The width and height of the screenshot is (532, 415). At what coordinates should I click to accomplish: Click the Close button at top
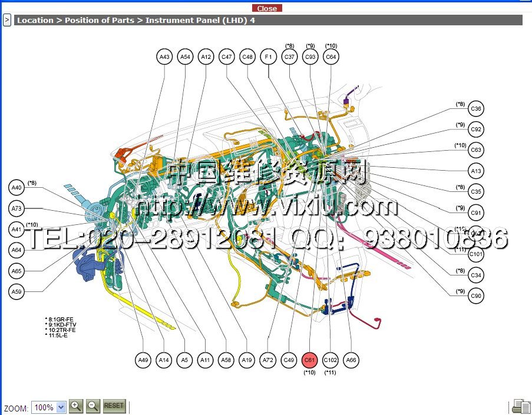[x=267, y=8]
